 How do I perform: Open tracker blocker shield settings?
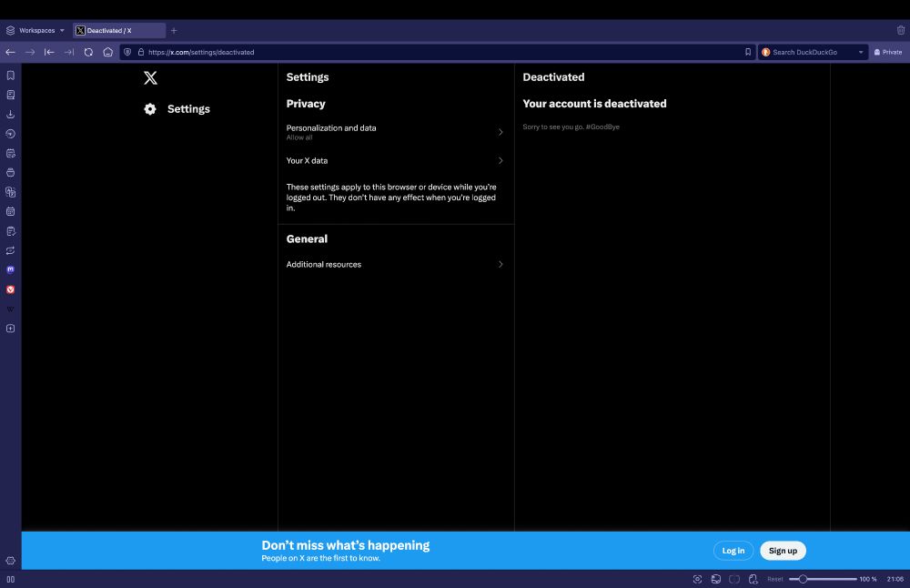127,52
